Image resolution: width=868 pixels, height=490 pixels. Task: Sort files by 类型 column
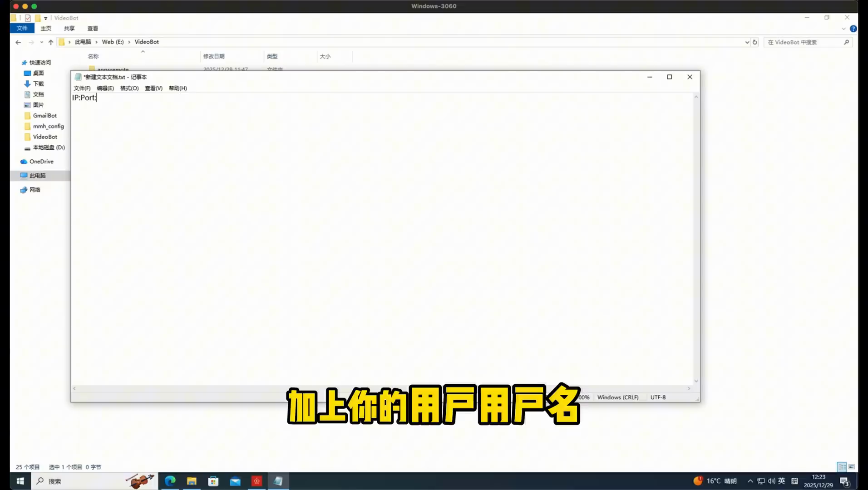pos(272,56)
